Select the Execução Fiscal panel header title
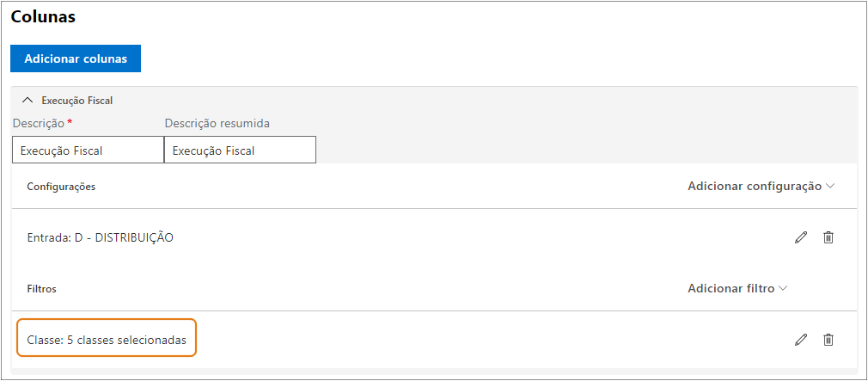The width and height of the screenshot is (868, 381). click(78, 101)
